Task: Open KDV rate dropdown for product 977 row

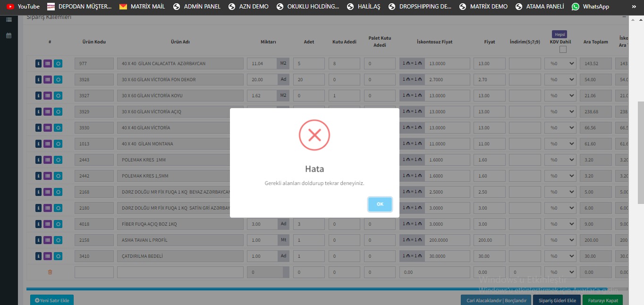Action: (x=560, y=64)
